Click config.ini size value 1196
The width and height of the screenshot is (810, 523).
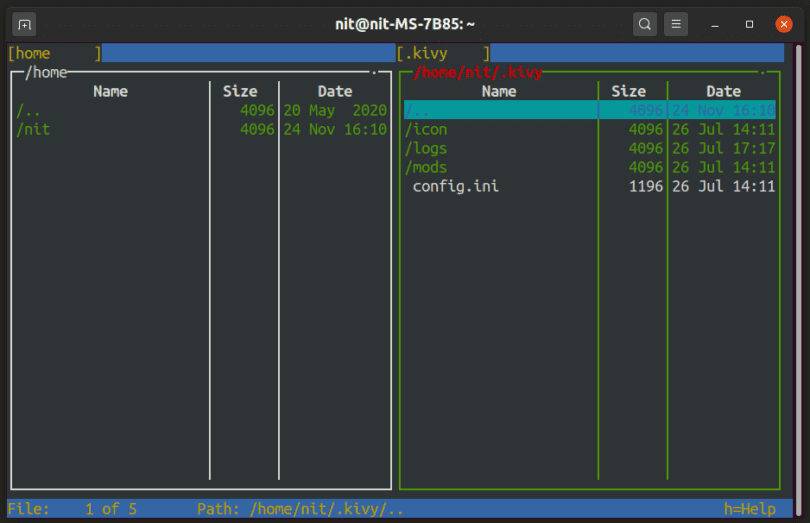tap(646, 186)
